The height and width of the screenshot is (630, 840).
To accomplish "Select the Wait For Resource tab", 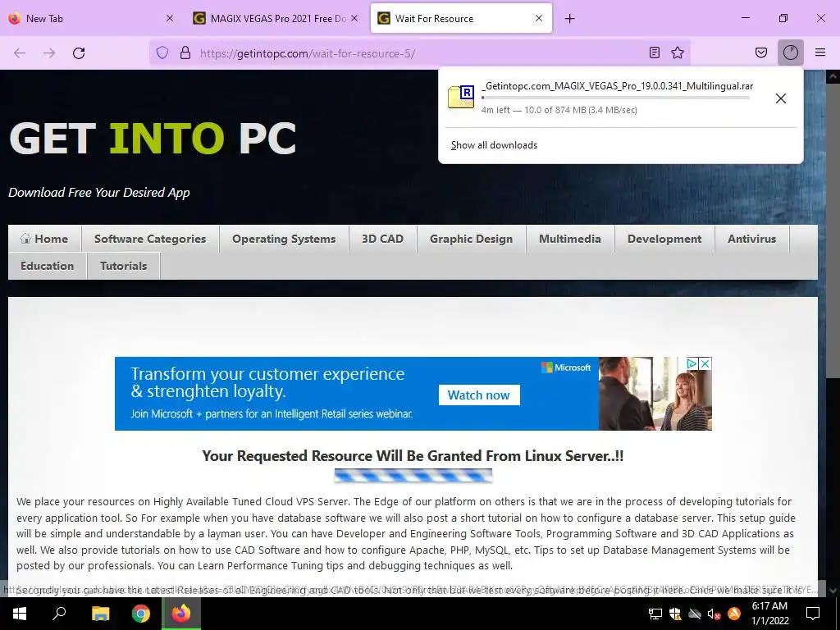I will [461, 18].
